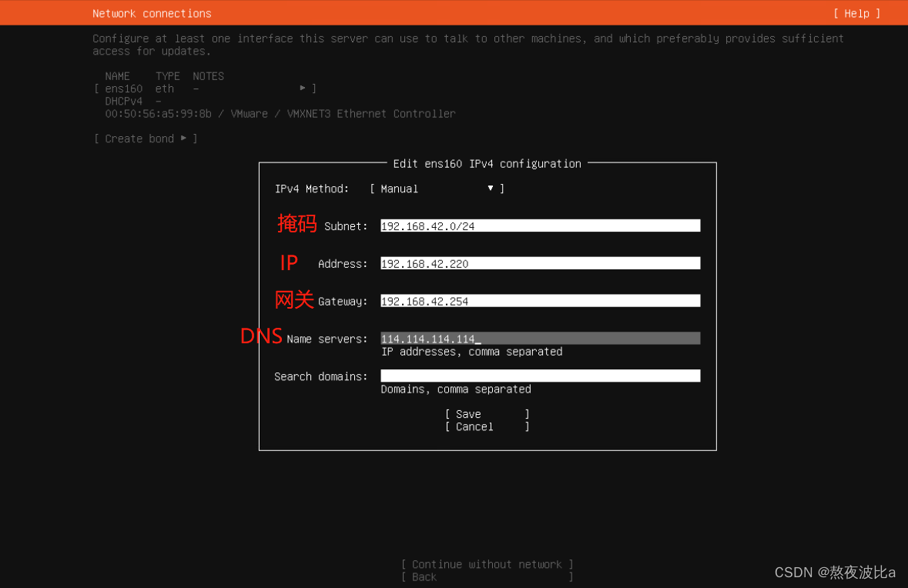The width and height of the screenshot is (908, 588).
Task: Click the DHCPv4 line under ens160
Action: pos(124,101)
